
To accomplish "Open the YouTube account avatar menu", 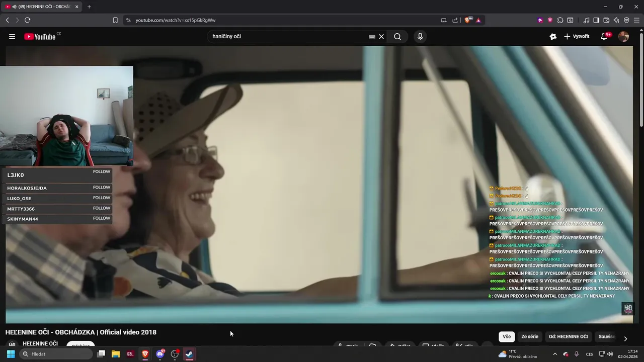I will [623, 36].
